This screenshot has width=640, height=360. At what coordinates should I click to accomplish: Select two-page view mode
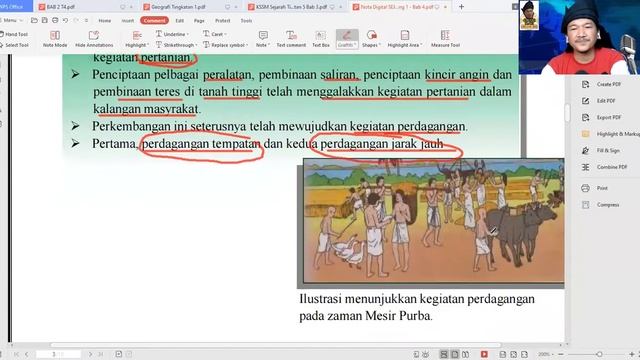pyautogui.click(x=465, y=354)
